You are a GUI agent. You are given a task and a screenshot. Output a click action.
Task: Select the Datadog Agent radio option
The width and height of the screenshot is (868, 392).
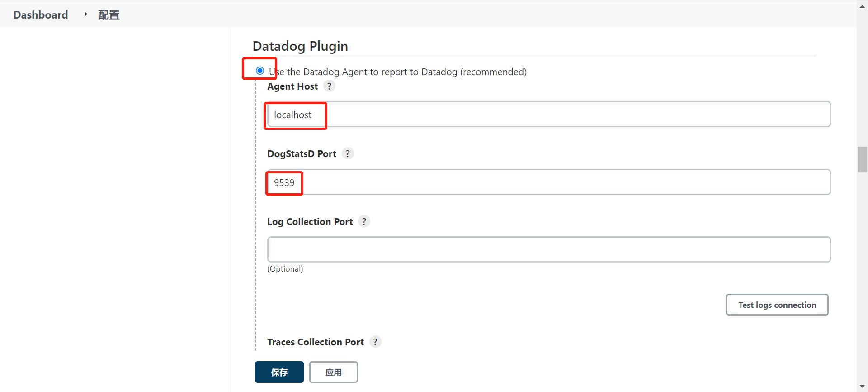pyautogui.click(x=260, y=71)
